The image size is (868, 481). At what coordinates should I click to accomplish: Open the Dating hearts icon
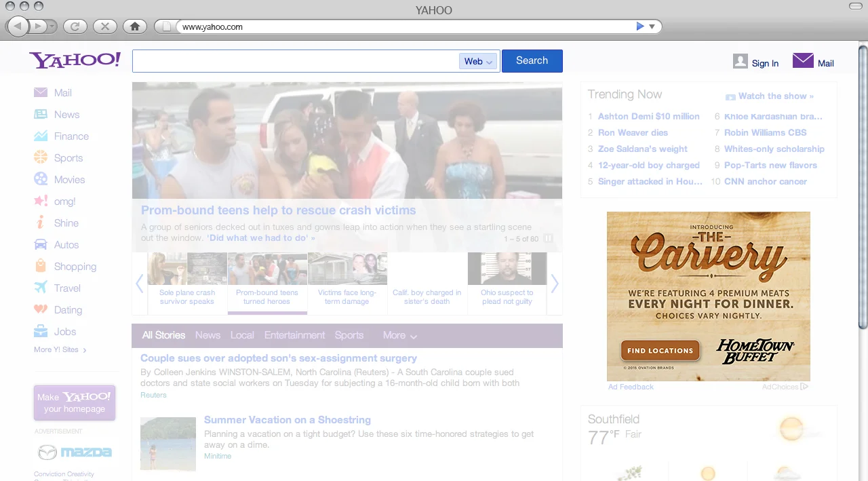[41, 309]
